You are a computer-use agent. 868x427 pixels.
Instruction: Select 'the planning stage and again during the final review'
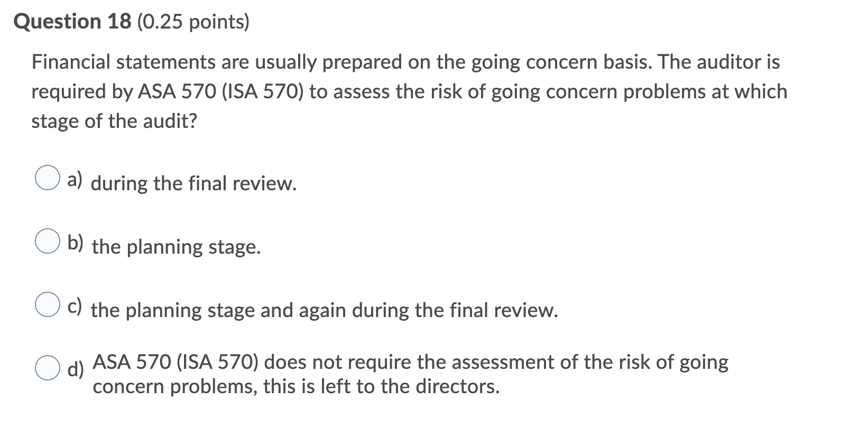click(x=324, y=311)
